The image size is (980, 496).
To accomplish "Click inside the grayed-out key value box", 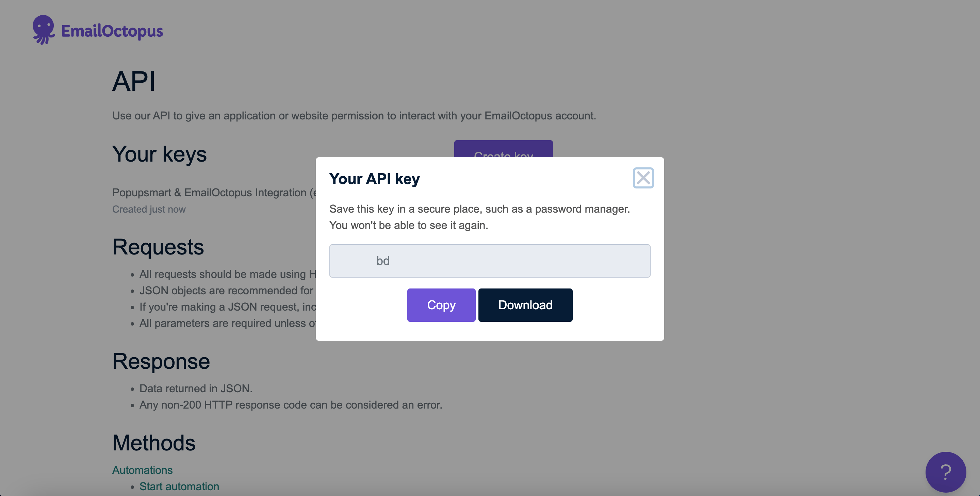I will coord(490,261).
